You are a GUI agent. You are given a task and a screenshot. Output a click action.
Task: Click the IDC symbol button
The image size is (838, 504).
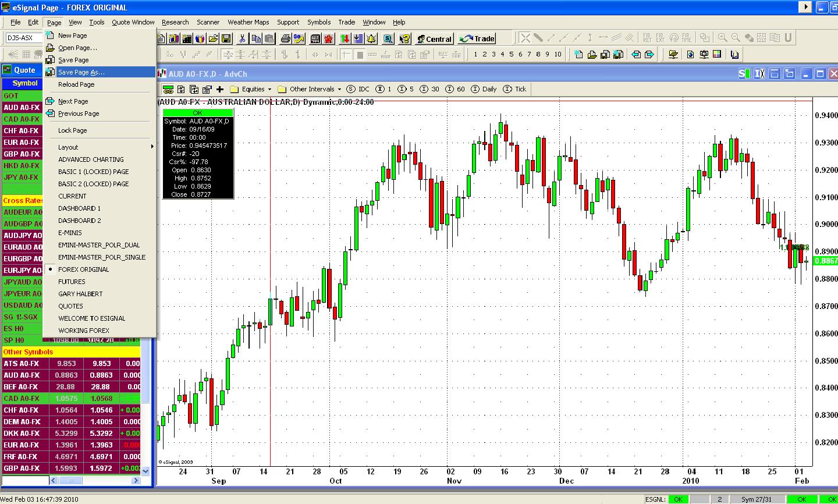358,89
